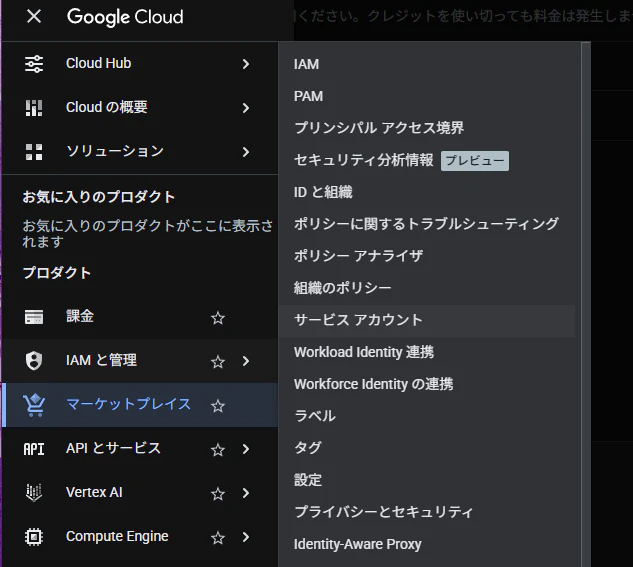Open プライバシーとセキュリティ
The height and width of the screenshot is (567, 633).
point(427,512)
